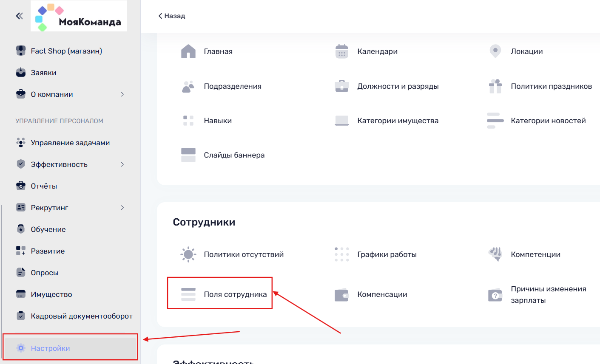Open Кадровый документооборот in sidebar
This screenshot has height=364, width=600.
(x=82, y=316)
